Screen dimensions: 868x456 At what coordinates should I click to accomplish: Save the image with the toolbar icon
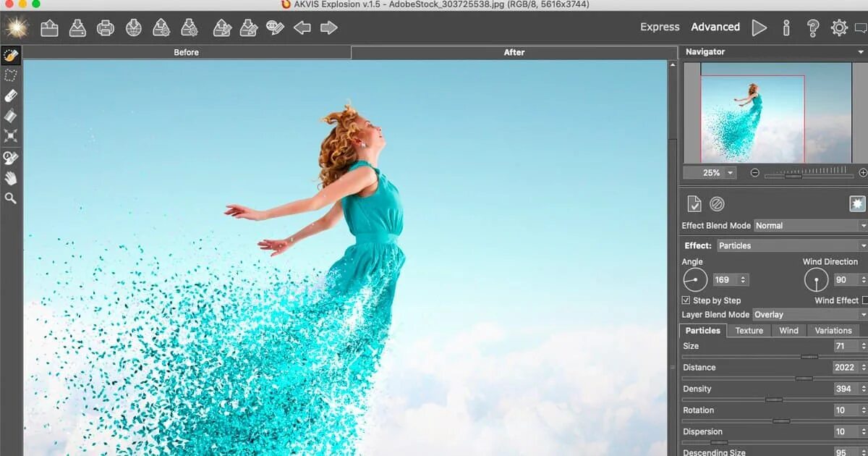[77, 28]
